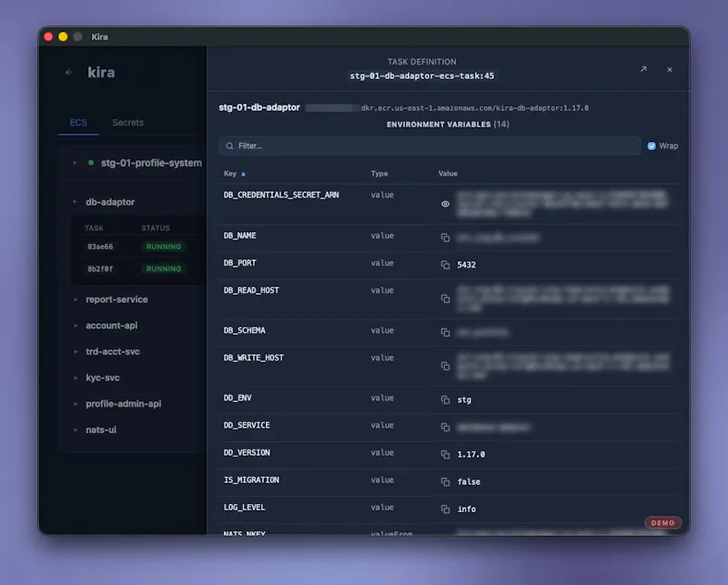
Task: Click the Key sort ascending arrow
Action: coord(243,174)
